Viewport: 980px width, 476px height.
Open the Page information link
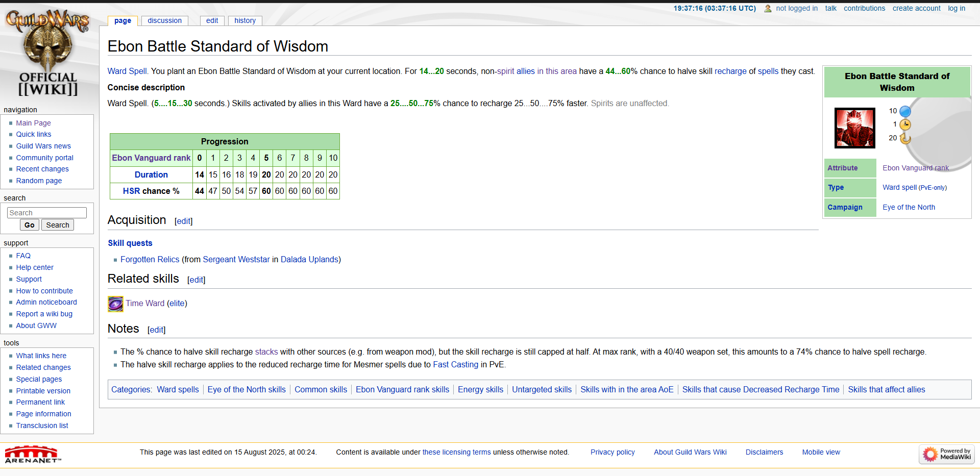point(44,414)
